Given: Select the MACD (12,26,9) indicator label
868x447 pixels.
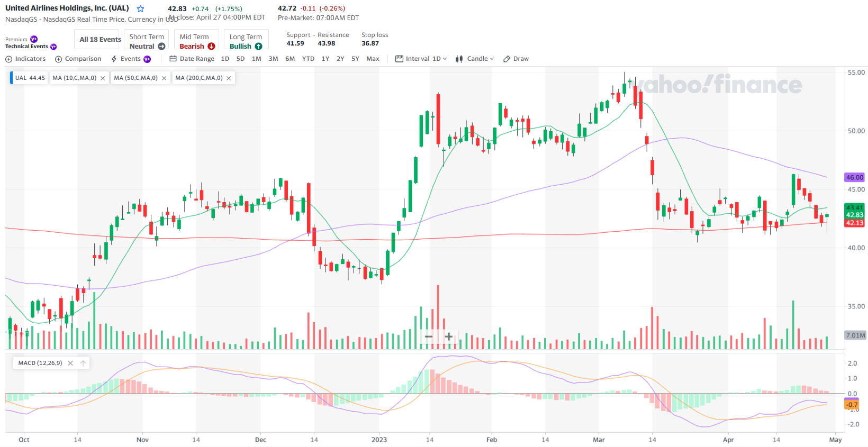Looking at the screenshot, I should tap(40, 363).
